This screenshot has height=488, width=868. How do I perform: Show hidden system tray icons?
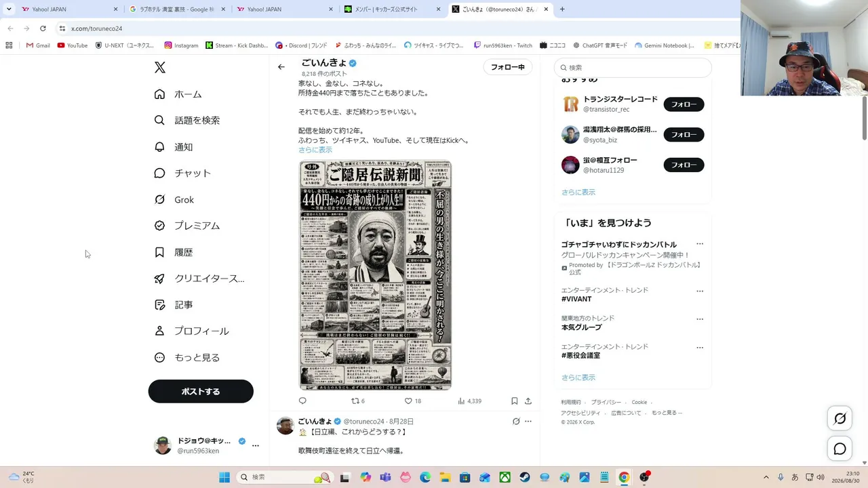(x=766, y=477)
